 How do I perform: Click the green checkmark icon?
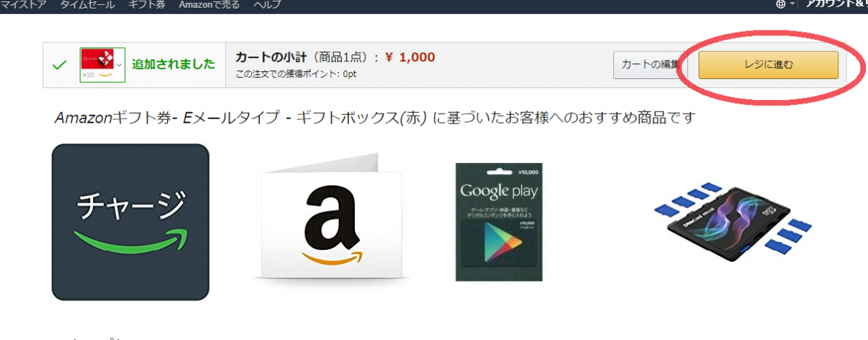(x=60, y=65)
